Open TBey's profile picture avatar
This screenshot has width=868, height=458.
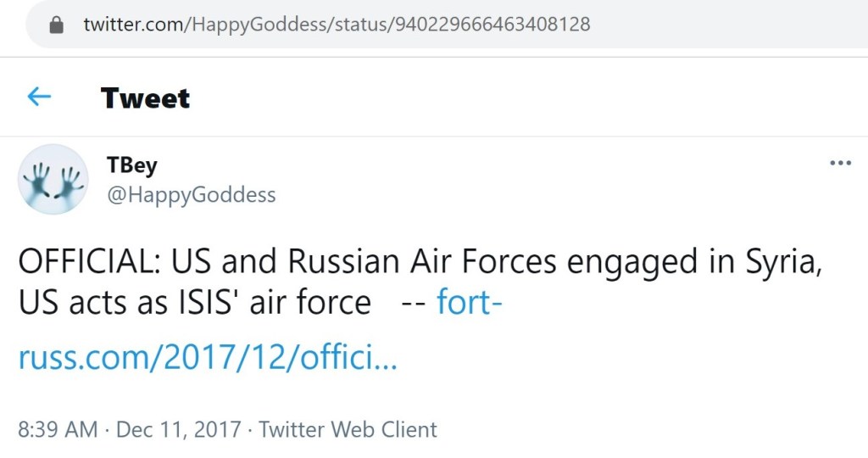(x=53, y=179)
